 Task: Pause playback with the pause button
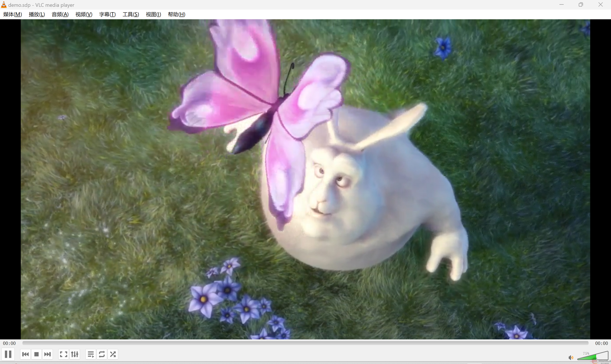pos(8,354)
